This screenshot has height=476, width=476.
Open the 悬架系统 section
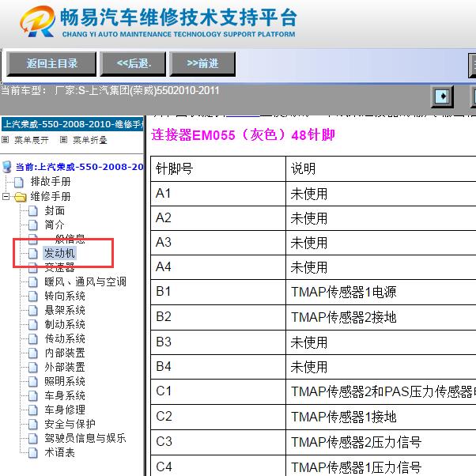click(x=65, y=310)
